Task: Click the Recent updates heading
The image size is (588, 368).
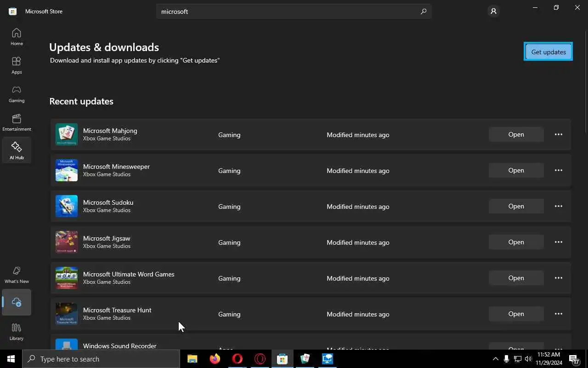Action: click(x=81, y=101)
